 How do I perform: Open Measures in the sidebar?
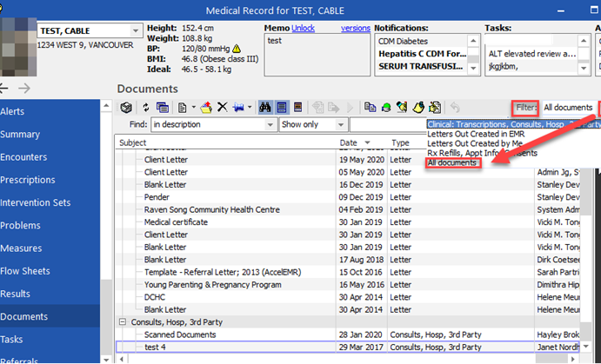(x=50, y=248)
